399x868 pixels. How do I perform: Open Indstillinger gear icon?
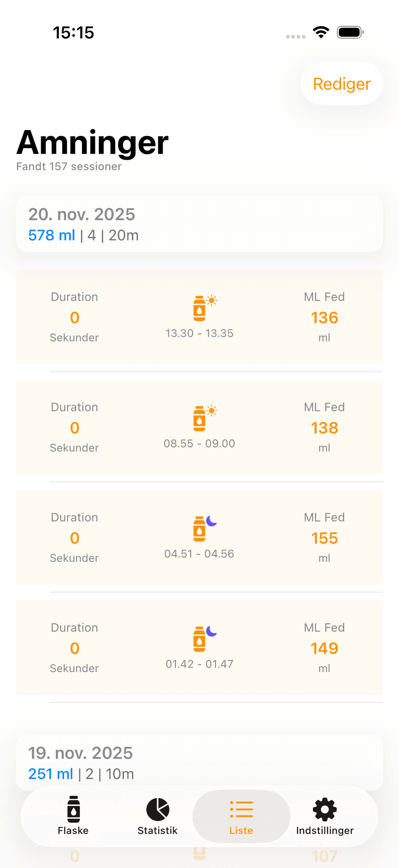(x=325, y=809)
